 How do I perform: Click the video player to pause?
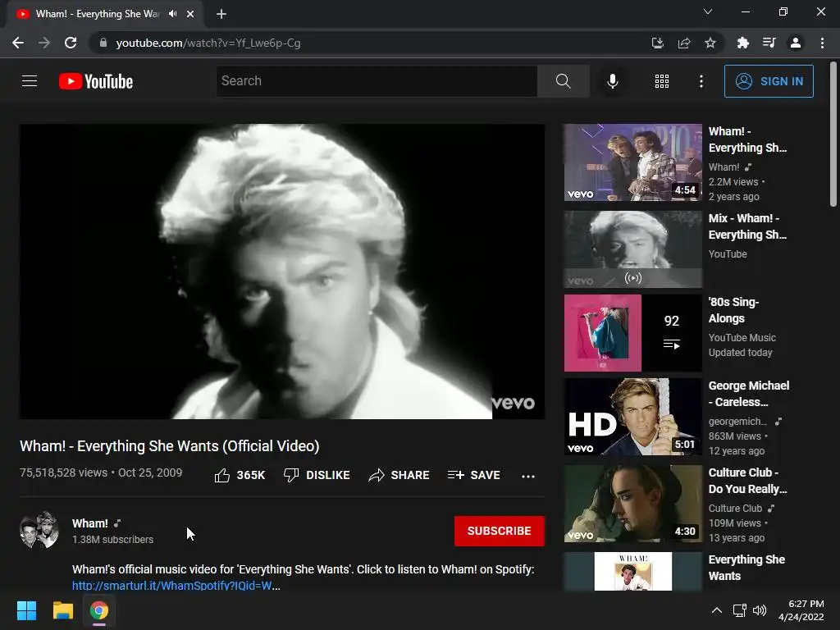point(282,272)
